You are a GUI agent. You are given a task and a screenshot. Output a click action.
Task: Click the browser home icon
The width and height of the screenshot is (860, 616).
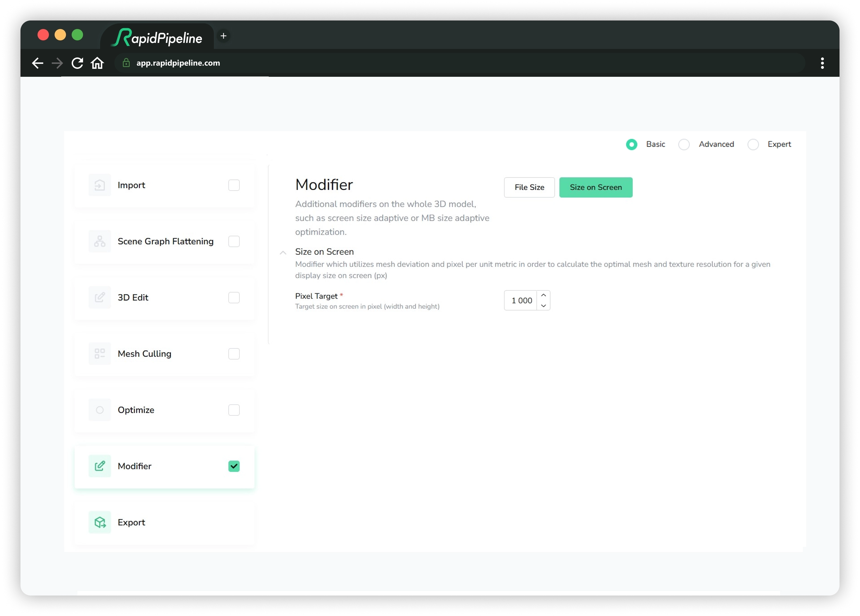click(98, 63)
